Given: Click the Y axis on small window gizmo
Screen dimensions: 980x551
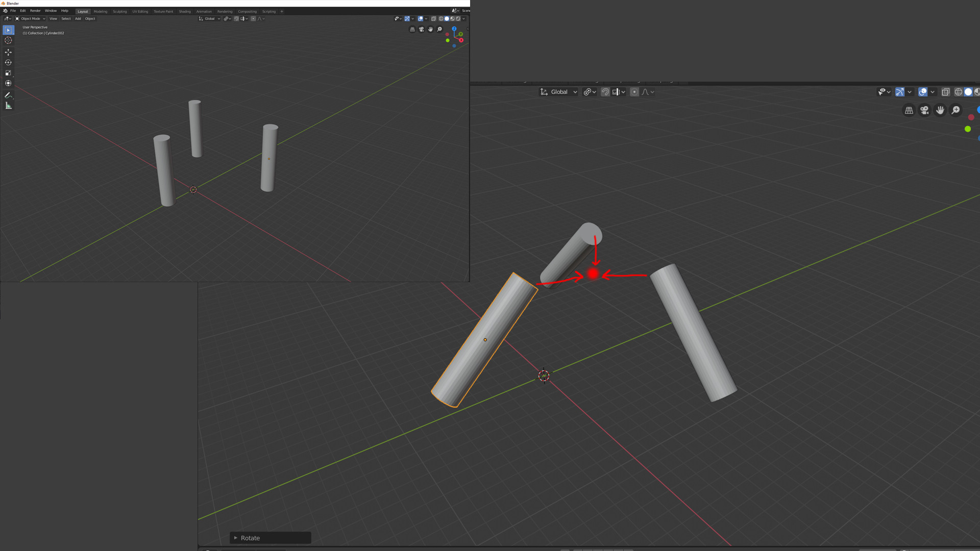Looking at the screenshot, I should coord(460,34).
